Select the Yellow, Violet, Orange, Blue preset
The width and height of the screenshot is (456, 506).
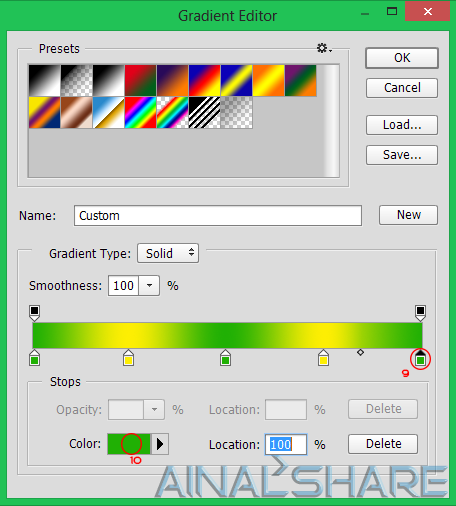click(44, 113)
